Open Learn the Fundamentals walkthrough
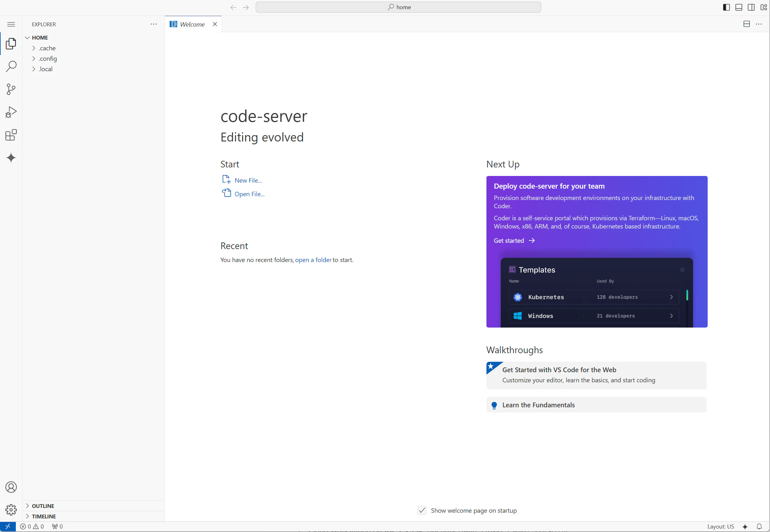This screenshot has height=532, width=770. (x=596, y=405)
